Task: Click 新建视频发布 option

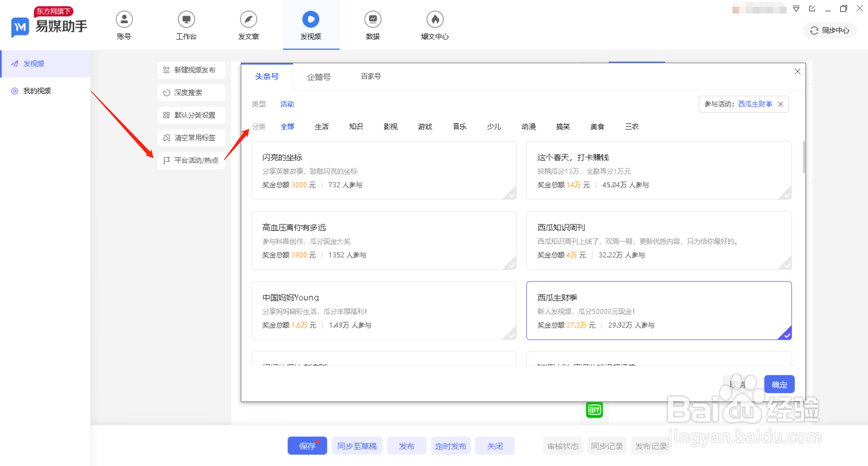Action: point(191,70)
